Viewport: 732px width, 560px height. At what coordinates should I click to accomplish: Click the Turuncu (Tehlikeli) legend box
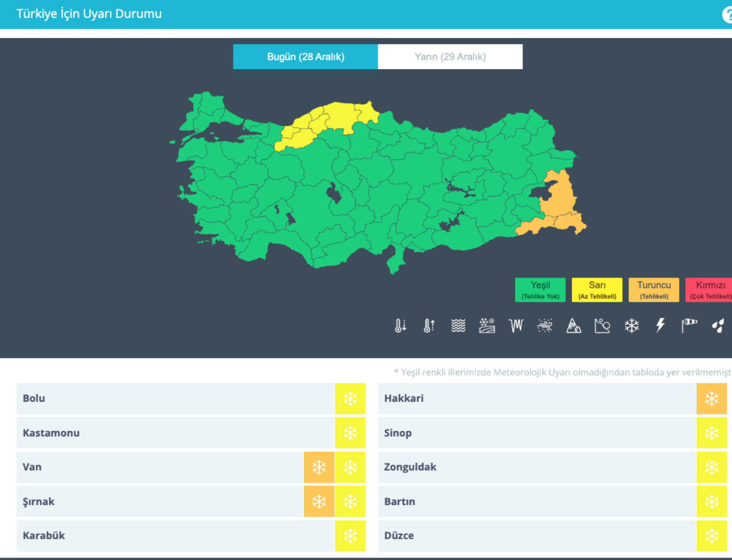pos(654,290)
